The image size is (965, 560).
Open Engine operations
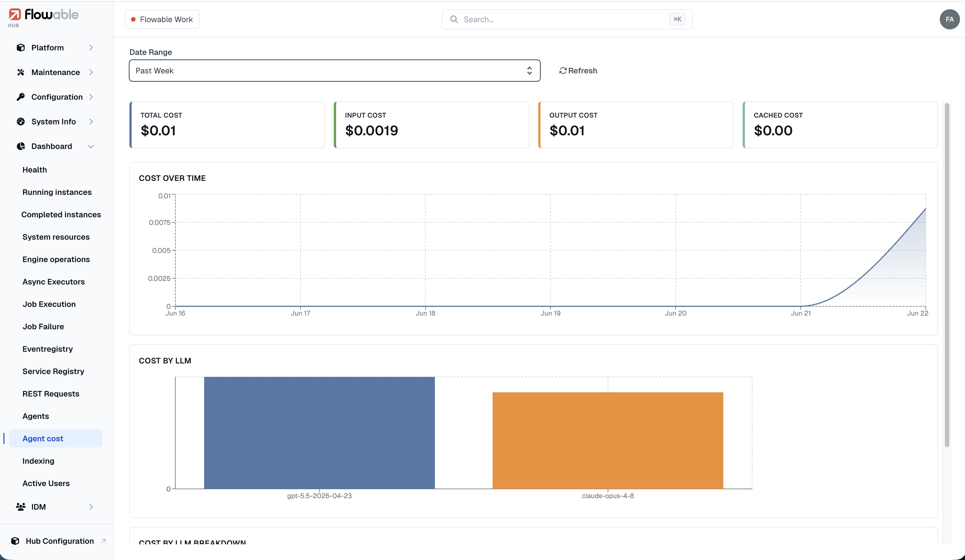pyautogui.click(x=56, y=259)
